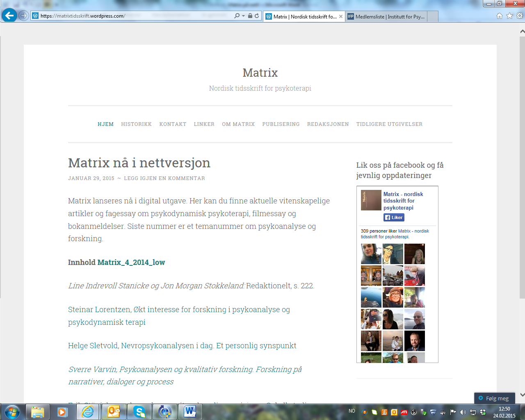This screenshot has height=420, width=525.
Task: Click the Følg meg follow button
Action: coord(494,398)
